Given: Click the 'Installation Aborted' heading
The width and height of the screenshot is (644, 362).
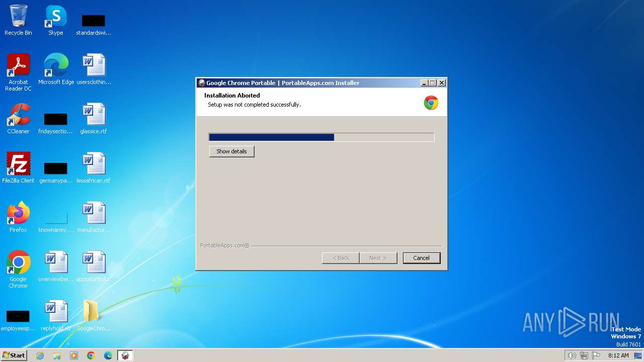Looking at the screenshot, I should pyautogui.click(x=232, y=96).
